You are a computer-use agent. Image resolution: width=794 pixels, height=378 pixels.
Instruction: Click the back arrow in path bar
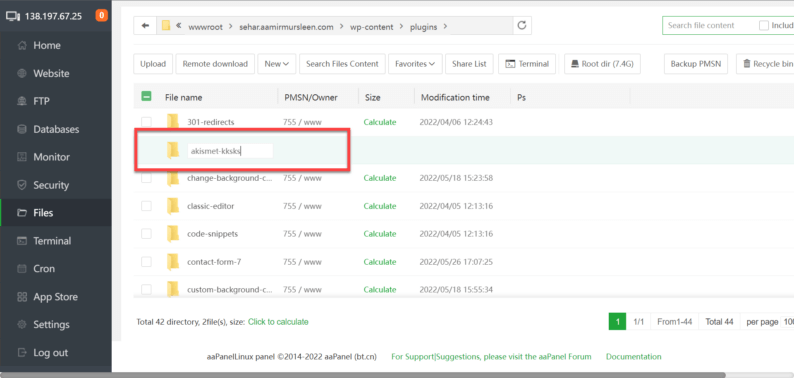pyautogui.click(x=145, y=26)
